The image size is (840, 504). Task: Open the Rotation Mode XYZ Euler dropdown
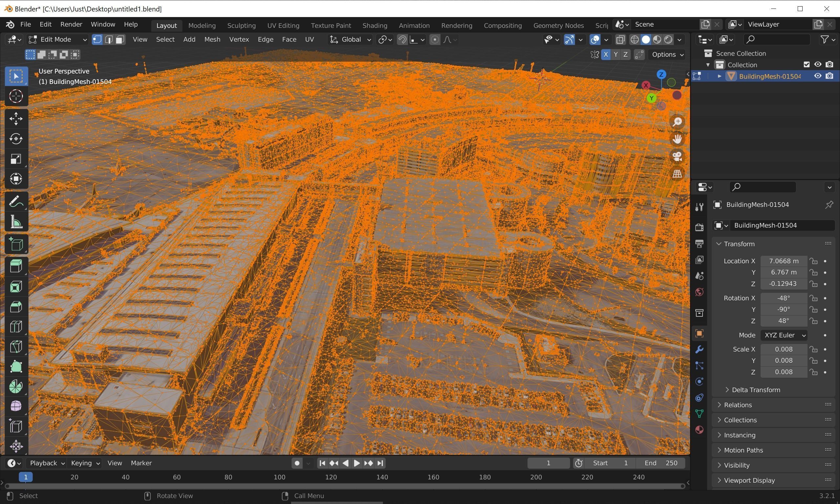pos(784,335)
